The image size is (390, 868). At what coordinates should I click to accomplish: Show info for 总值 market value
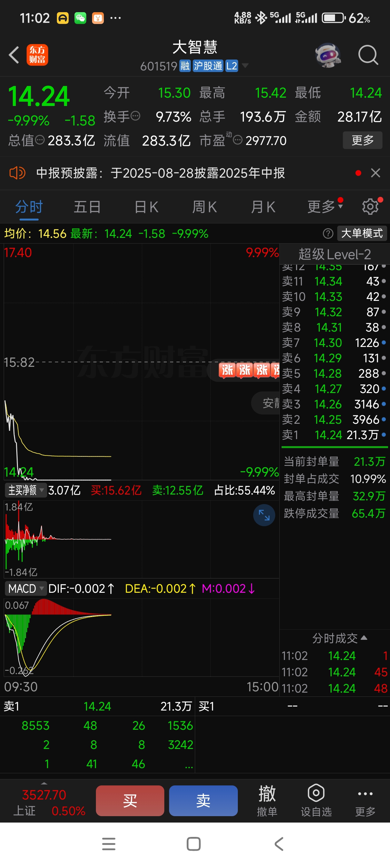[x=40, y=140]
